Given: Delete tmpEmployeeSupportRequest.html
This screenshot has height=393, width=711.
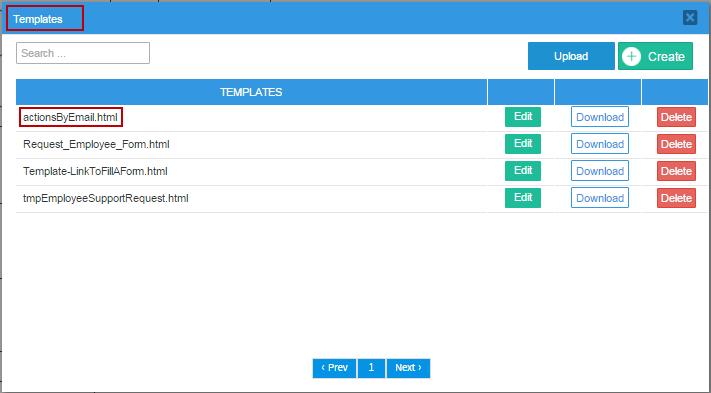Looking at the screenshot, I should 676,198.
